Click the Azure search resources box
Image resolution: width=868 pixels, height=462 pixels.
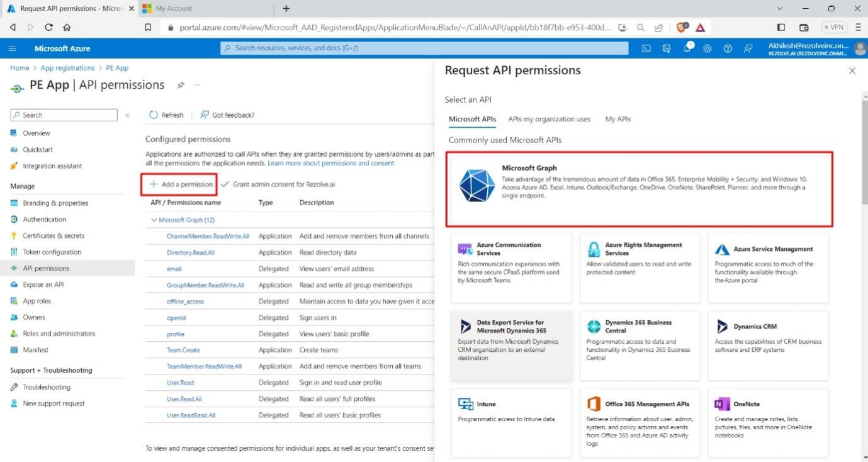[424, 48]
